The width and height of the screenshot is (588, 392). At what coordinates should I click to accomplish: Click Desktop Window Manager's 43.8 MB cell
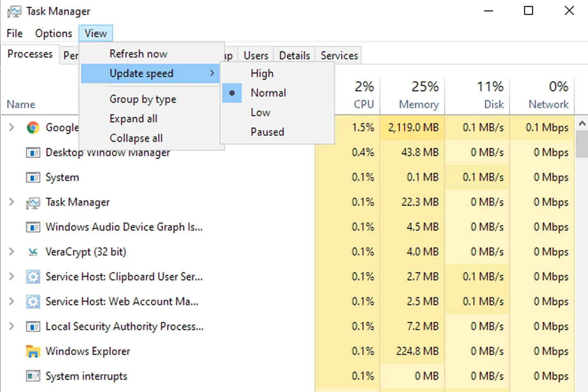tap(420, 153)
